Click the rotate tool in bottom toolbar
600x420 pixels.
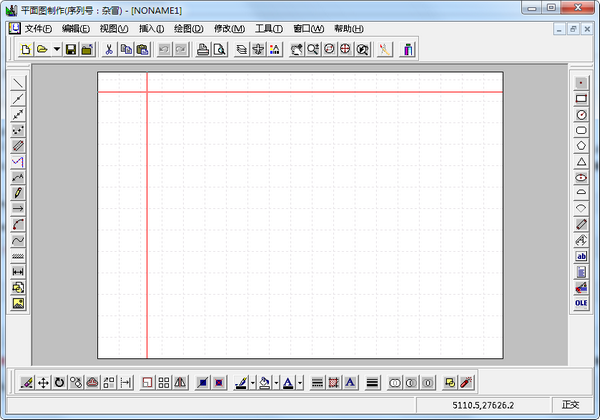point(59,382)
